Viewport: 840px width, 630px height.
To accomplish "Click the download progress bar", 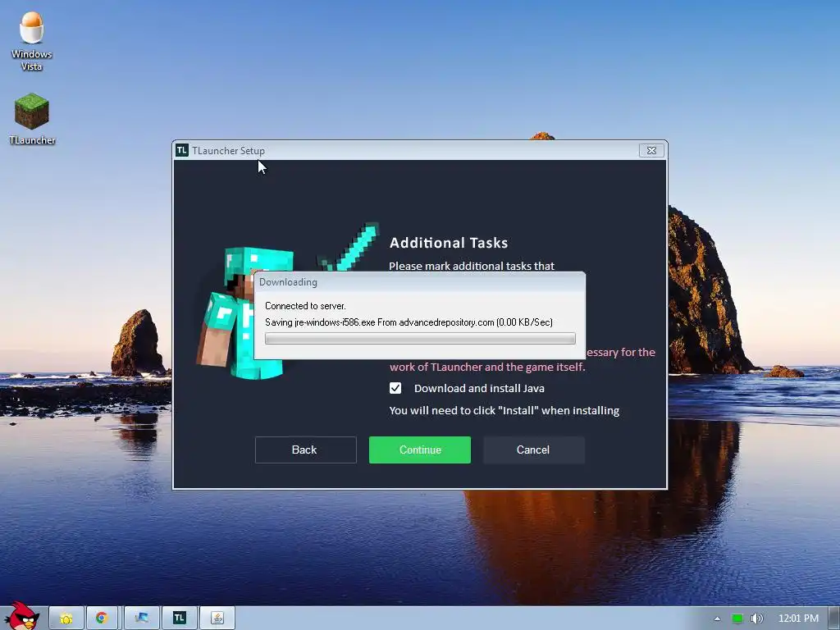I will pos(420,338).
